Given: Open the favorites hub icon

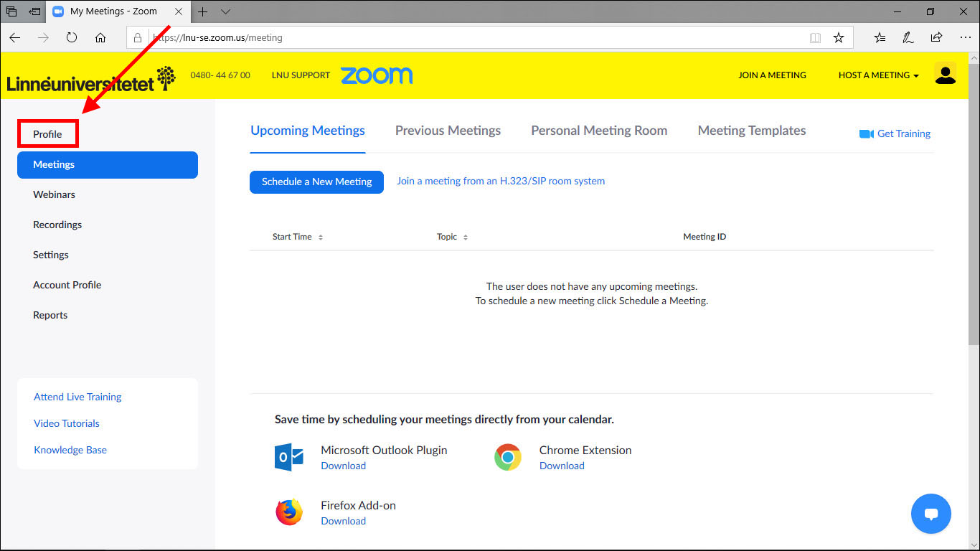Looking at the screenshot, I should coord(880,37).
